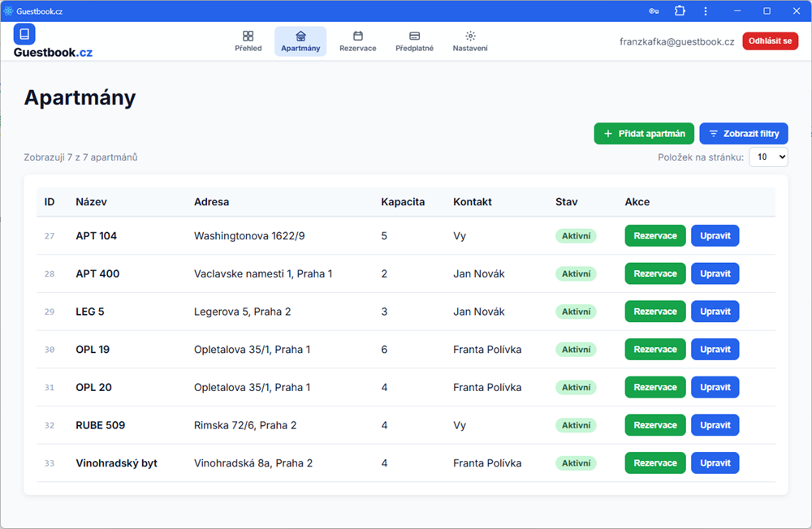Click contact Jan Novák in APT 400 row
This screenshot has width=812, height=529.
coord(478,273)
